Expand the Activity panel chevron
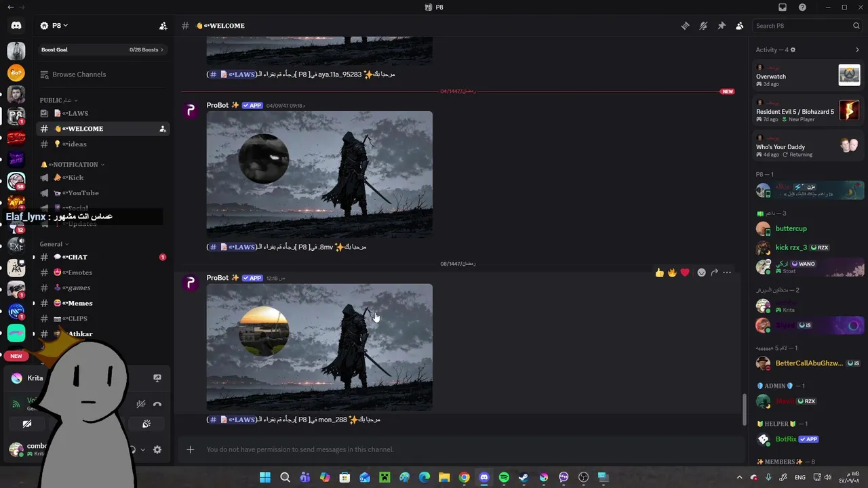The height and width of the screenshot is (488, 868). (857, 49)
